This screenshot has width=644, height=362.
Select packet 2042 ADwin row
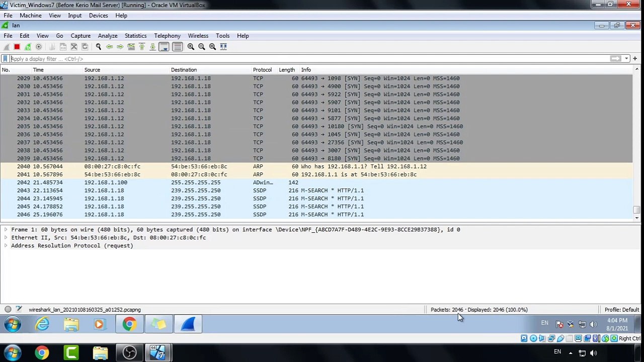tap(316, 183)
